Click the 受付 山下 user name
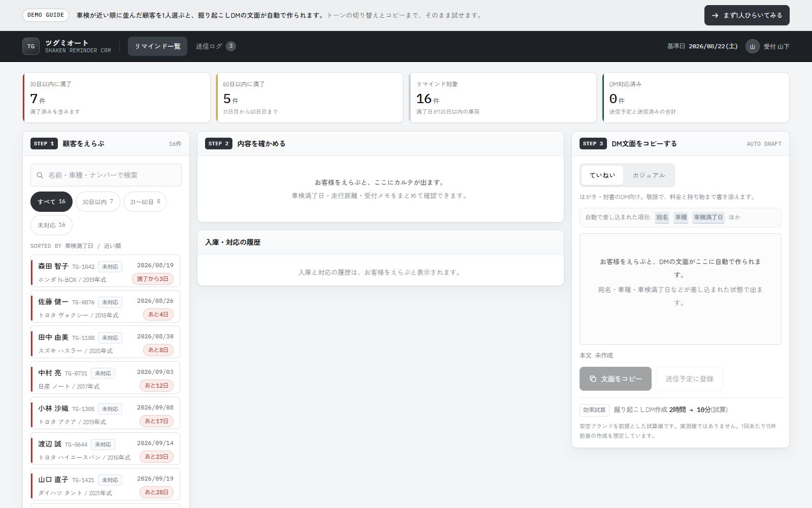 pyautogui.click(x=776, y=46)
